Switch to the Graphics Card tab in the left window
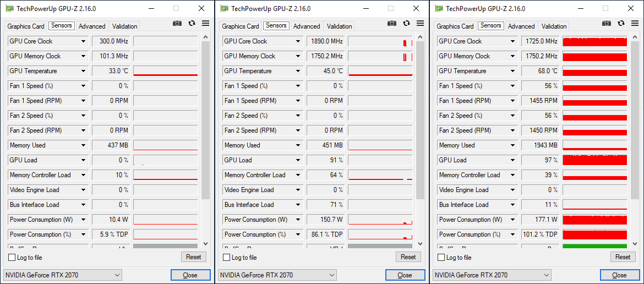This screenshot has width=644, height=284. pyautogui.click(x=26, y=26)
